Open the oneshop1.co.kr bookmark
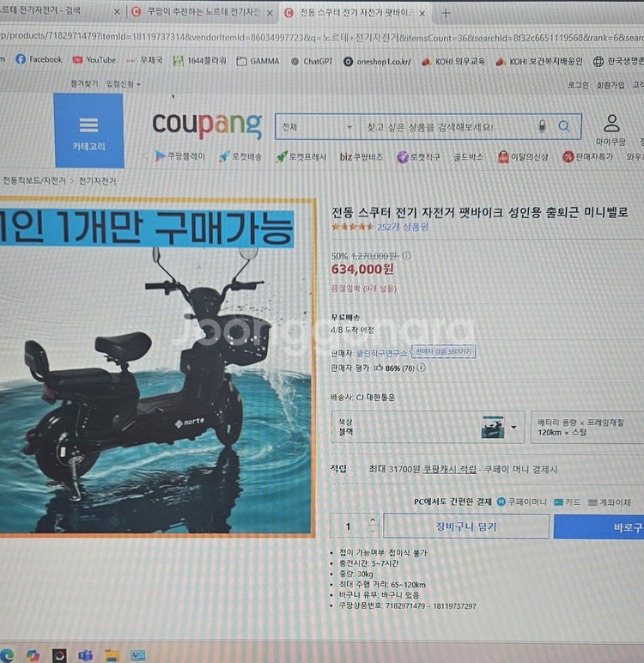Screen dimensions: 644x663 click(x=377, y=62)
